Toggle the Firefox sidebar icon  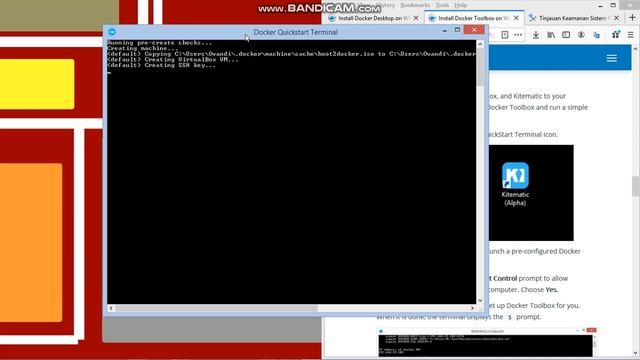pos(566,35)
